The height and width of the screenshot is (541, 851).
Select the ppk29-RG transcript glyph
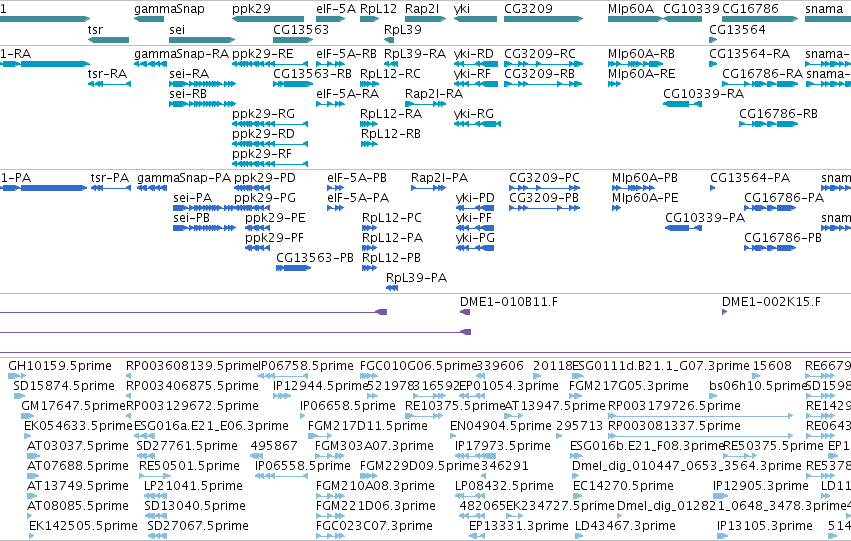pos(270,124)
